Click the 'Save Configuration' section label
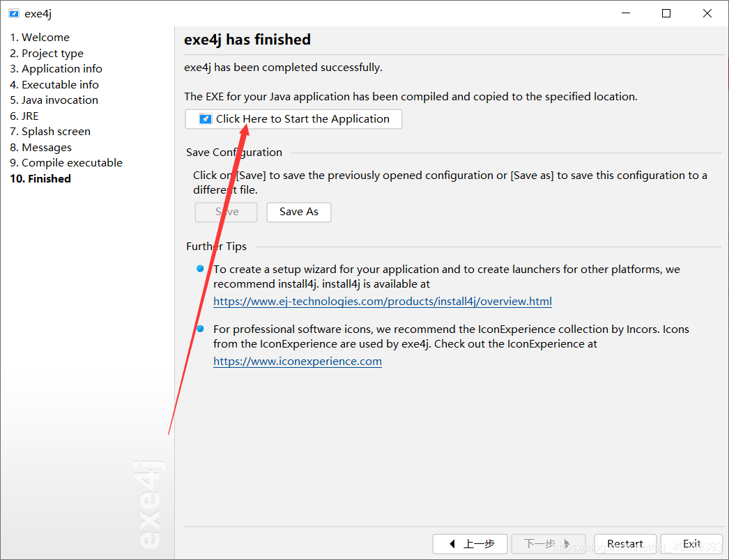This screenshot has height=560, width=729. 234,153
